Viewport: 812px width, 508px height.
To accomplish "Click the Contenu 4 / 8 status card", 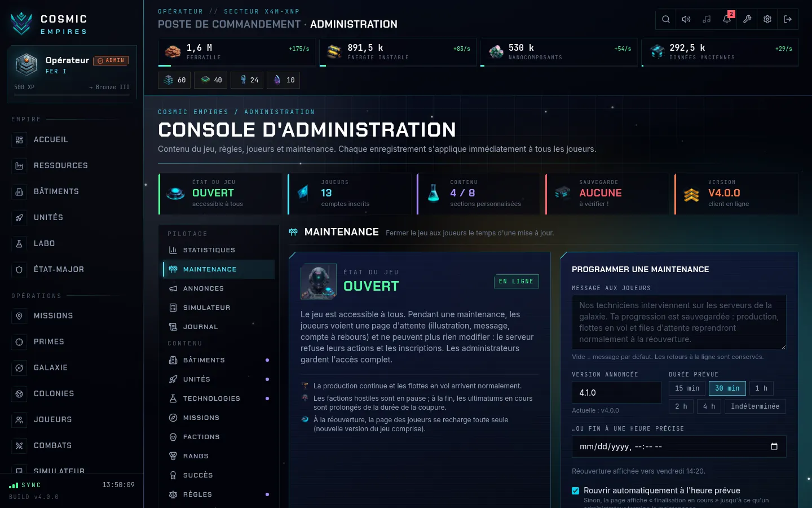I will click(479, 194).
